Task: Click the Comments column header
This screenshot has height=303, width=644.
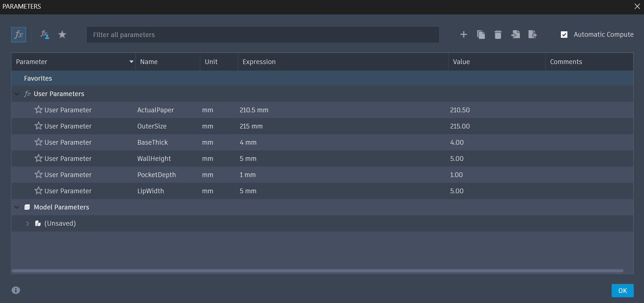Action: tap(589, 62)
